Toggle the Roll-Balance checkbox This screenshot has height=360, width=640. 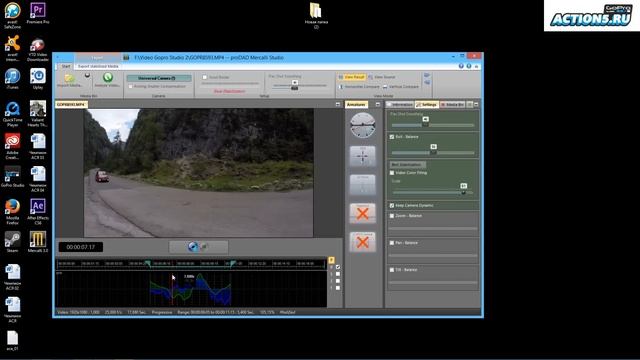(x=392, y=137)
